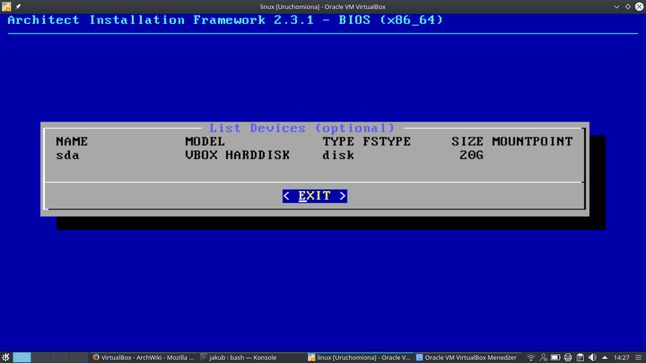Activate linux [Uruchomiona] Oracle VM taskbar entry

tap(359, 357)
